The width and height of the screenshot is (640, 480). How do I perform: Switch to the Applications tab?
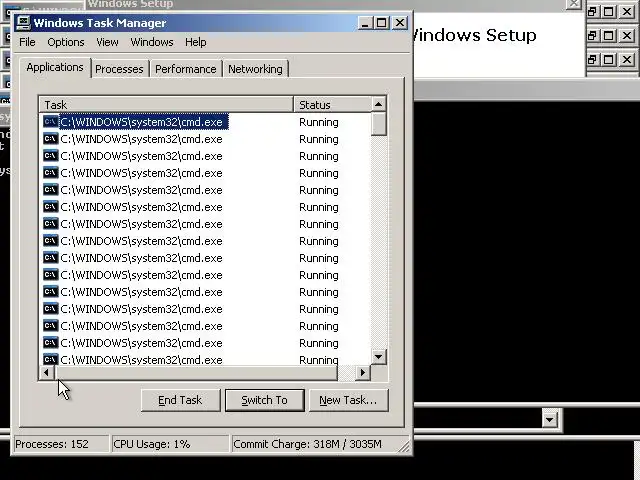pyautogui.click(x=55, y=67)
